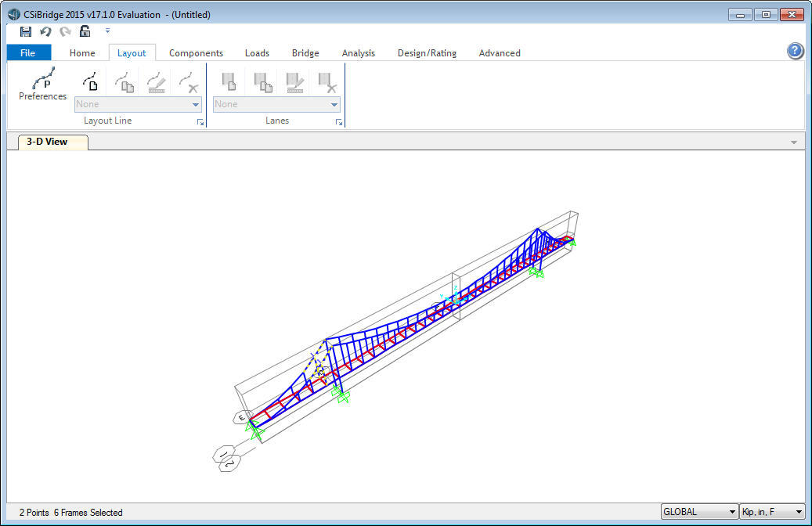812x526 pixels.
Task: Select the Design/Rating ribbon tab
Action: pyautogui.click(x=427, y=52)
